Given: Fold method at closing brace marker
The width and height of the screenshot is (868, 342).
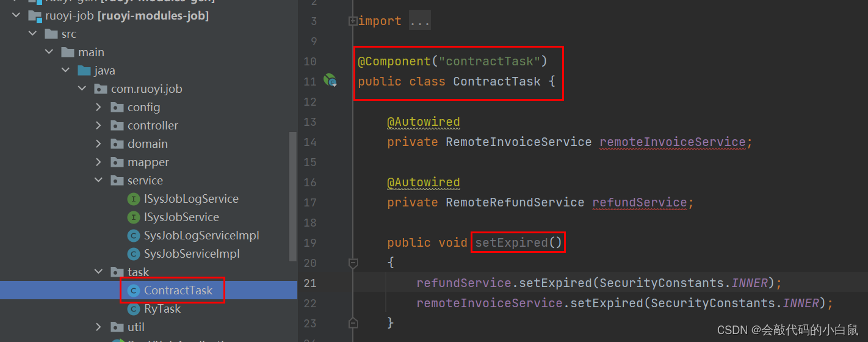Looking at the screenshot, I should [x=353, y=323].
